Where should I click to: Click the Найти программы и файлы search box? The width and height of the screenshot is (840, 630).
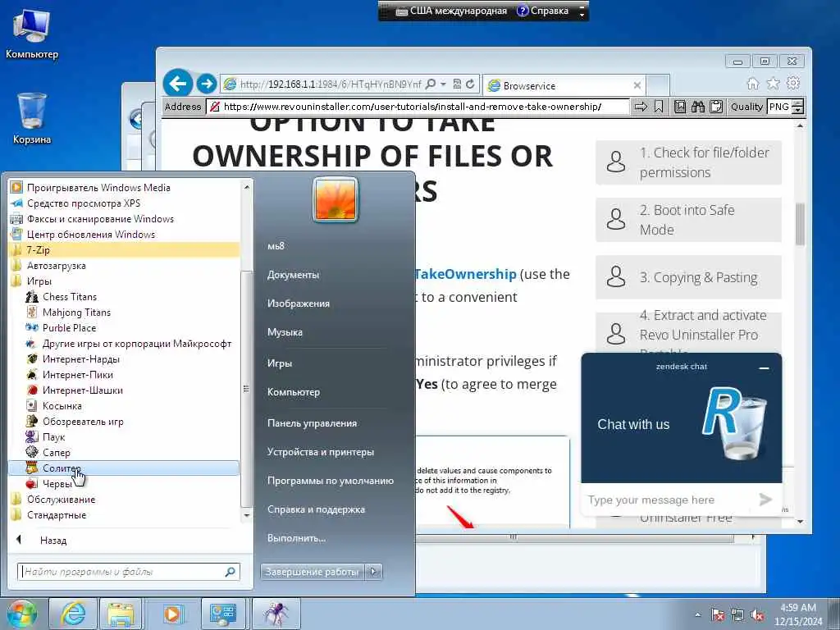129,572
